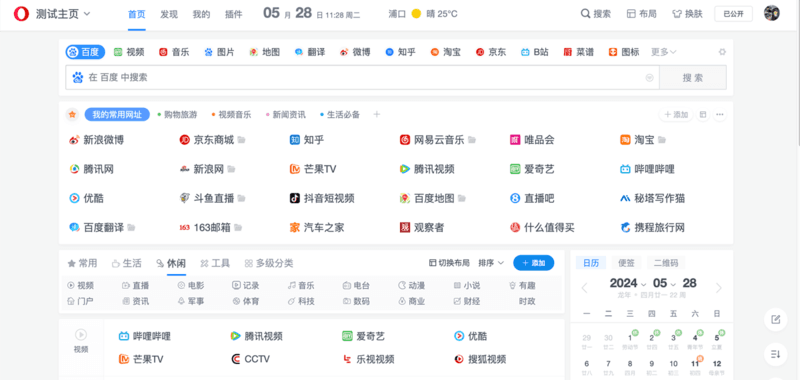Select 翻译 search category

(x=310, y=52)
